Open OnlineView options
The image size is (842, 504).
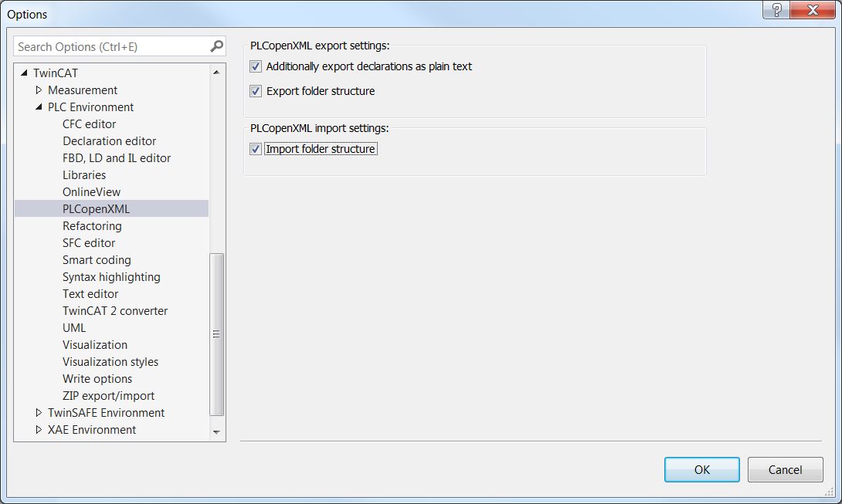pyautogui.click(x=91, y=192)
